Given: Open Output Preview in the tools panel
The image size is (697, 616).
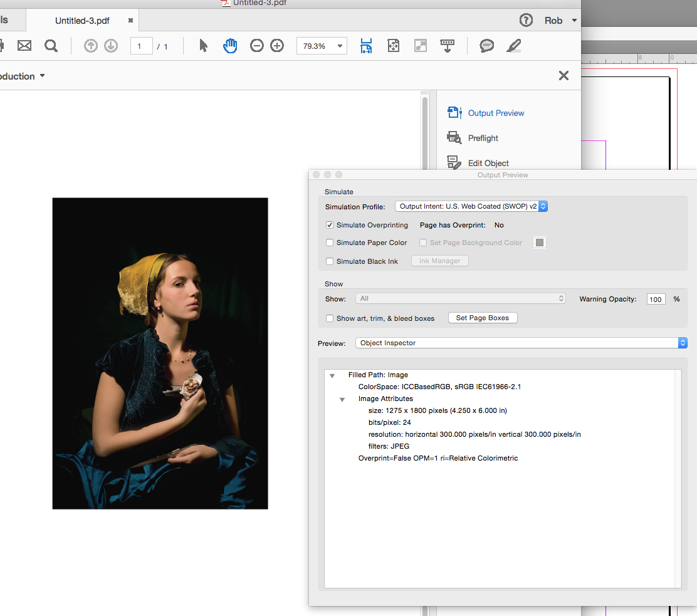Looking at the screenshot, I should (x=496, y=113).
